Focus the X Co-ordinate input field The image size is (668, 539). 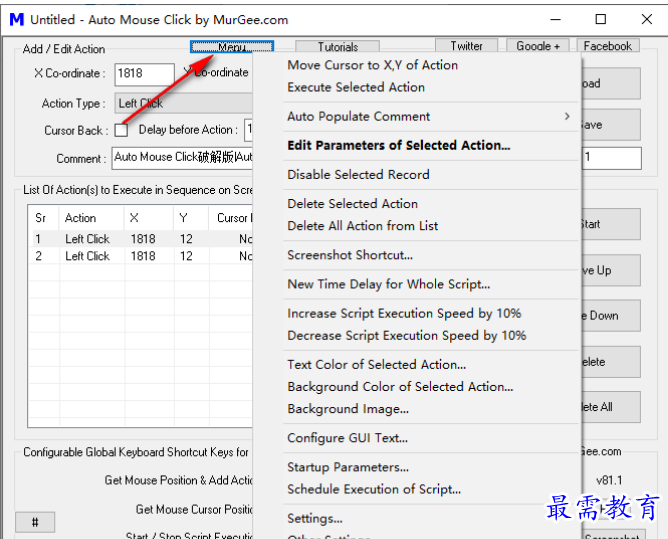pos(144,74)
